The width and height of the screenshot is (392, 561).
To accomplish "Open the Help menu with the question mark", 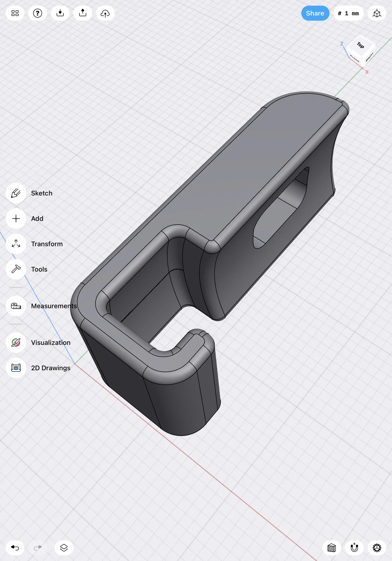I will [x=37, y=13].
